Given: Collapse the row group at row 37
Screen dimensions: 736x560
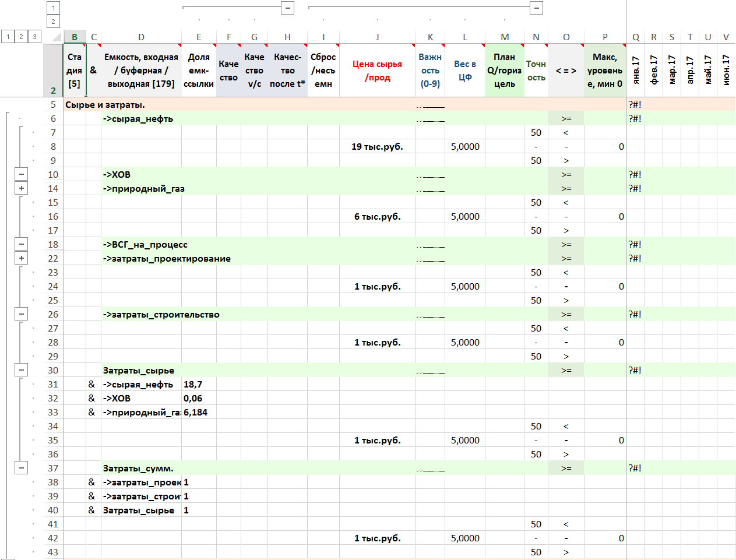Looking at the screenshot, I should click(x=22, y=468).
